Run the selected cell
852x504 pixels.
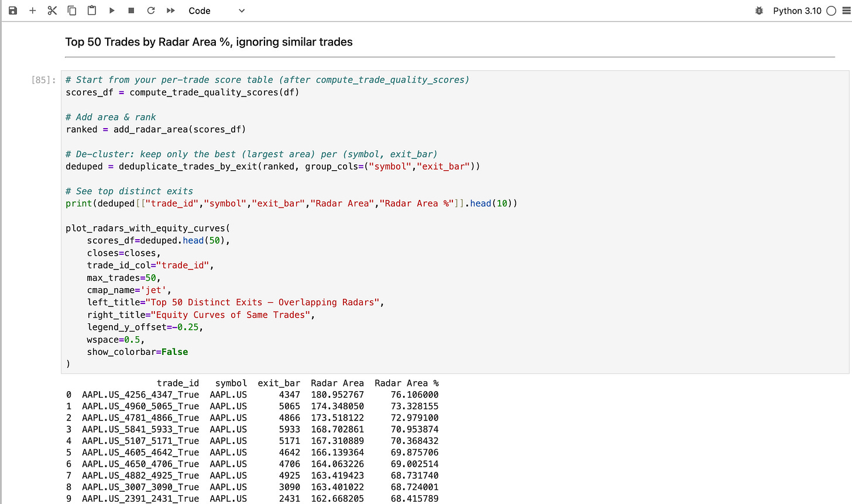coord(112,11)
